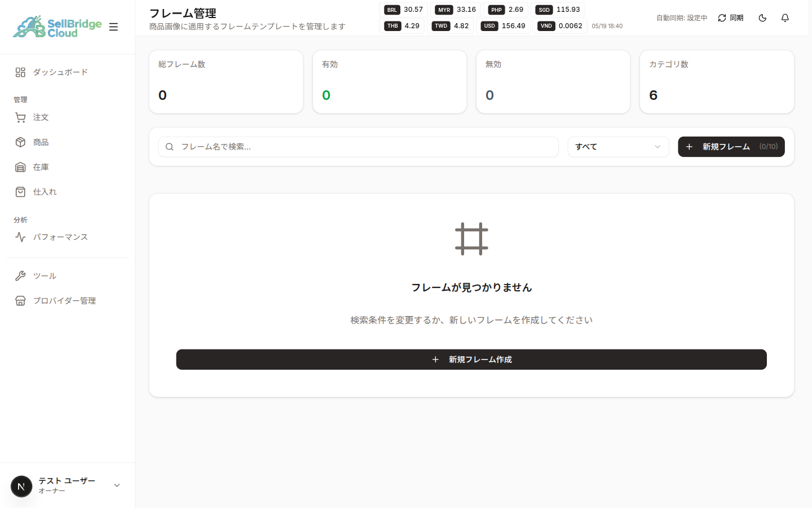Toggle dark mode with moon icon

[762, 18]
